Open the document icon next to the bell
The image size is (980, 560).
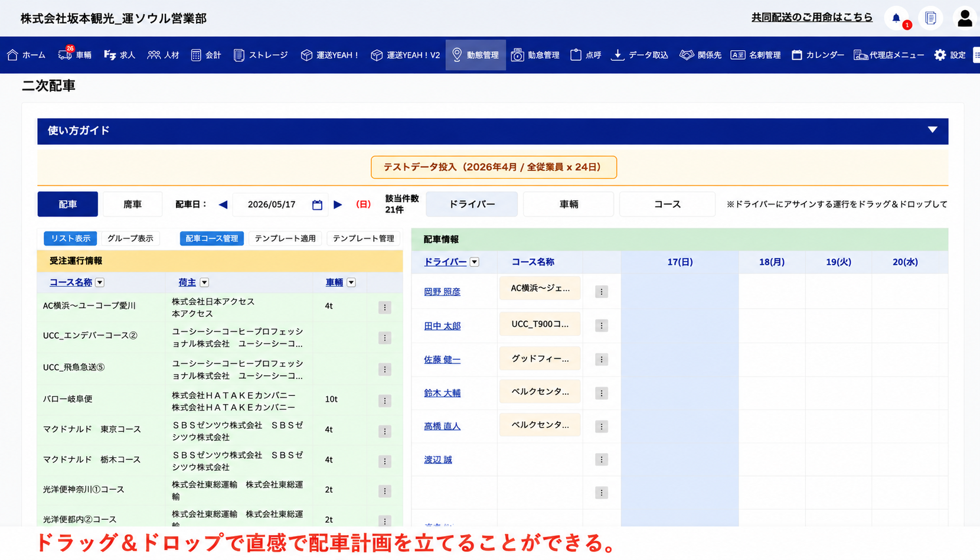coord(930,18)
